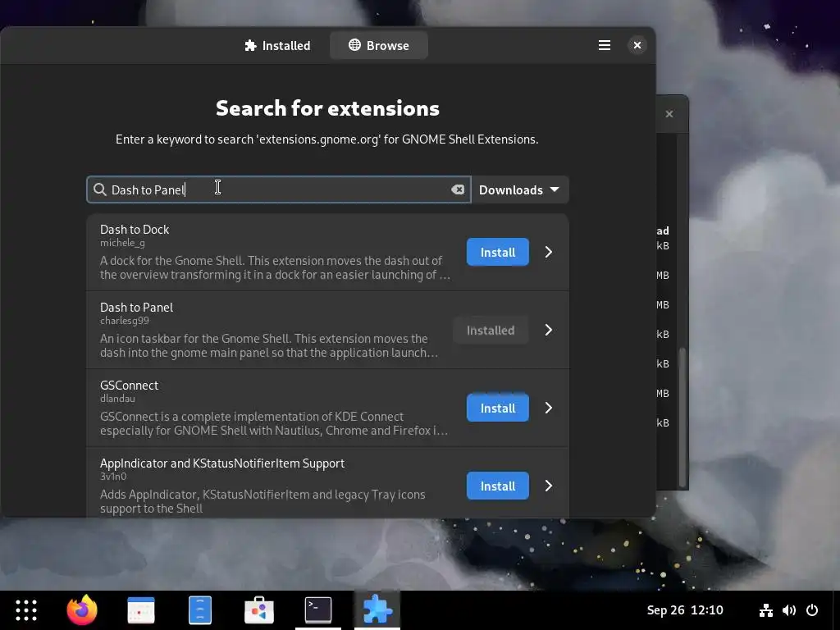Open the Calendar app in taskbar
The height and width of the screenshot is (630, 840).
point(141,610)
